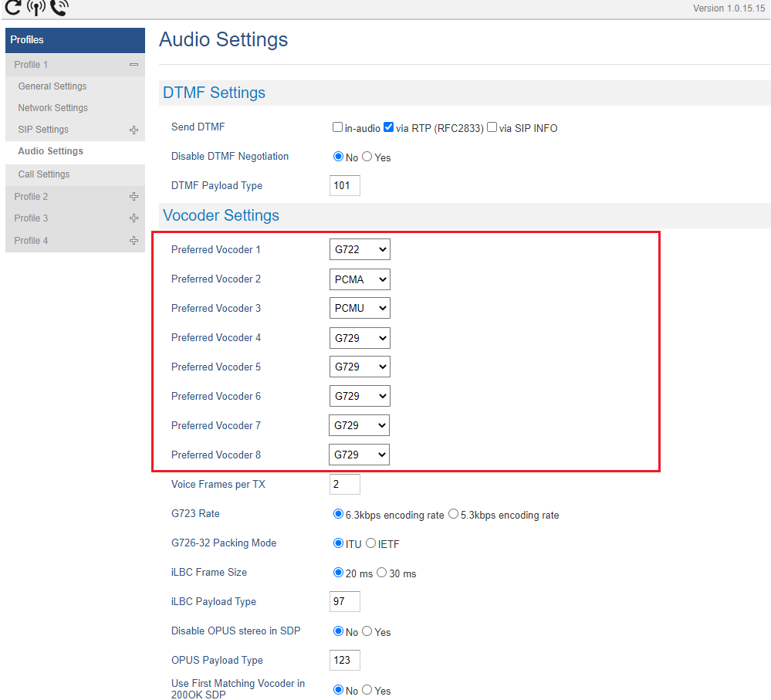This screenshot has height=700, width=771.
Task: Click the phone handset call icon
Action: [x=59, y=8]
